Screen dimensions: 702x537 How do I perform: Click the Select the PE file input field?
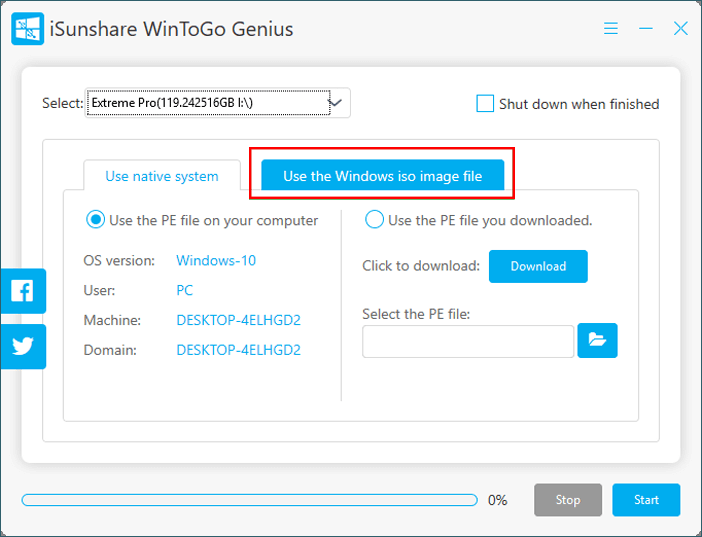click(x=468, y=341)
